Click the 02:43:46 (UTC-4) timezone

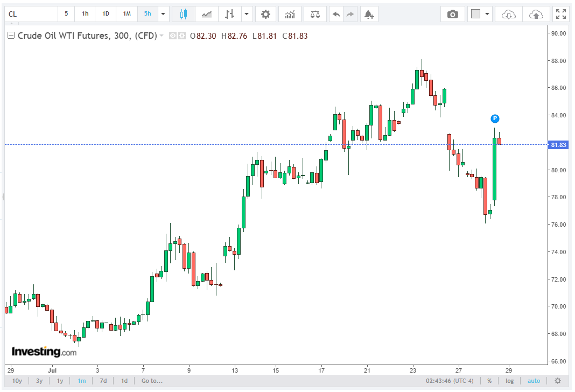pos(450,381)
